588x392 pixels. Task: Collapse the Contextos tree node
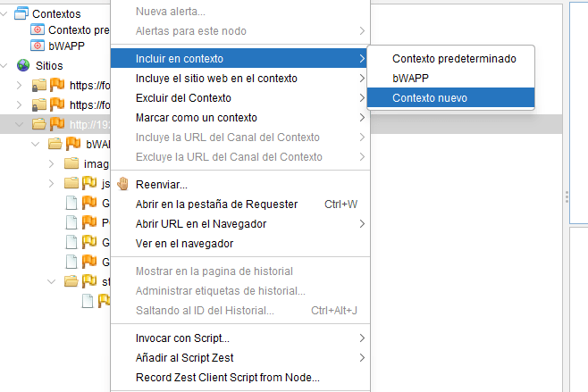coord(7,14)
